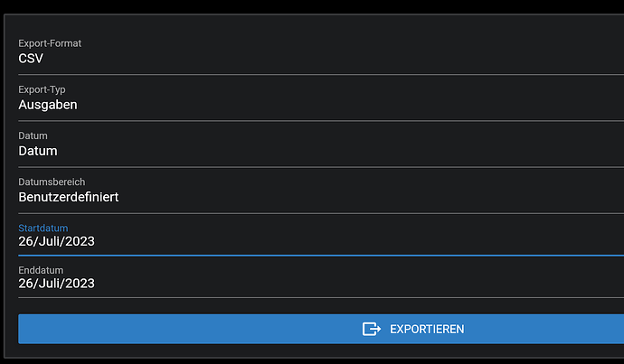624x364 pixels.
Task: Click the EXPORTIEREN button label
Action: click(427, 329)
